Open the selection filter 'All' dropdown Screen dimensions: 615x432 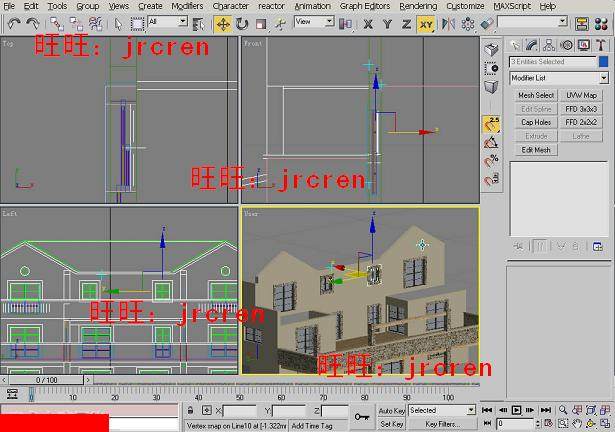click(167, 22)
